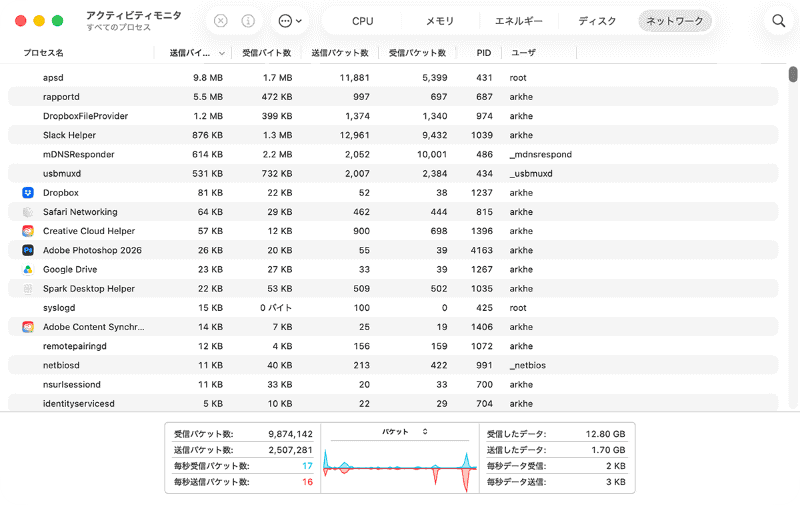Click the 送信パケット数 2,507,281 value
This screenshot has width=800, height=505.
[x=290, y=450]
